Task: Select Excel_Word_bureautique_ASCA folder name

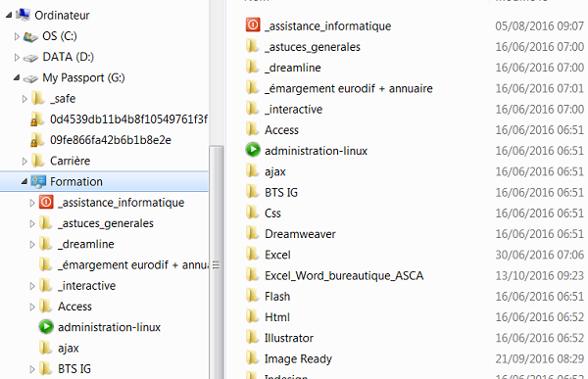Action: click(344, 276)
